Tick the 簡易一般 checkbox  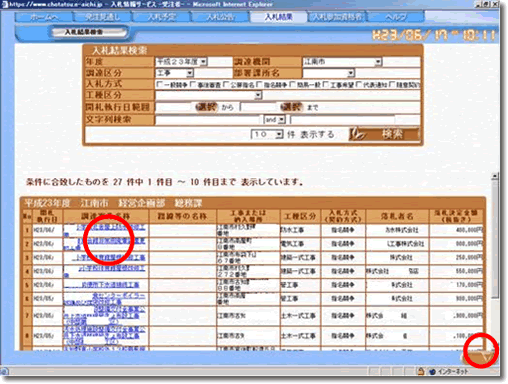coord(293,84)
